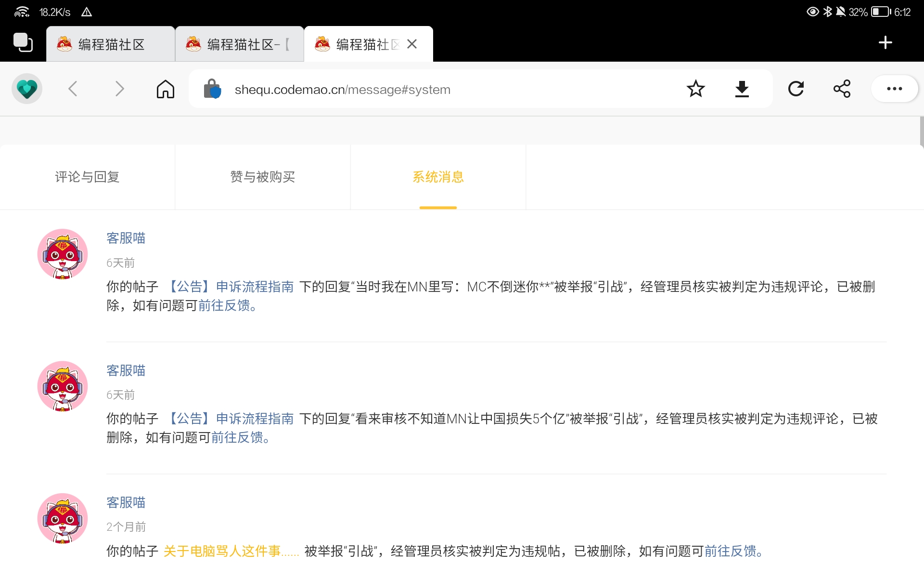Focus the address bar URL

click(x=343, y=90)
